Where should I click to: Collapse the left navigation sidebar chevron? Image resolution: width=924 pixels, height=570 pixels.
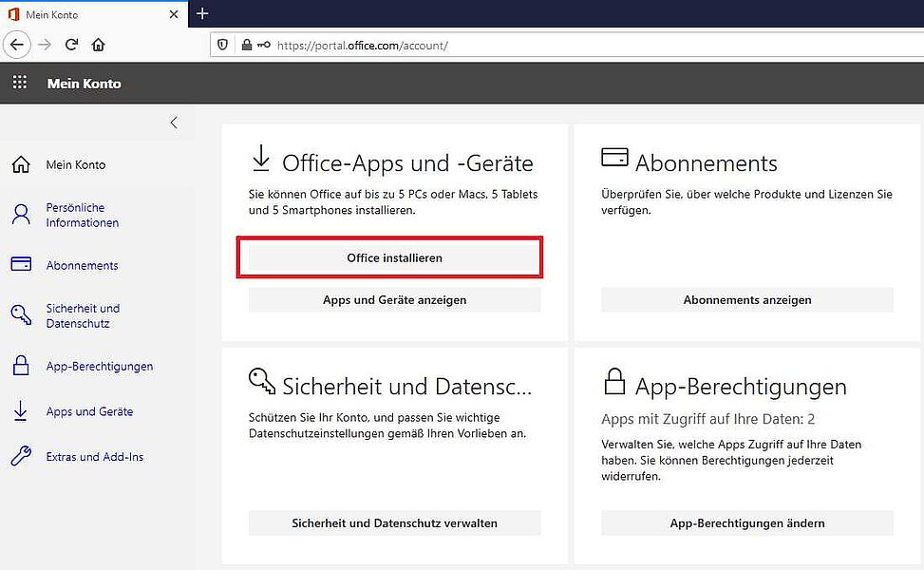[174, 123]
